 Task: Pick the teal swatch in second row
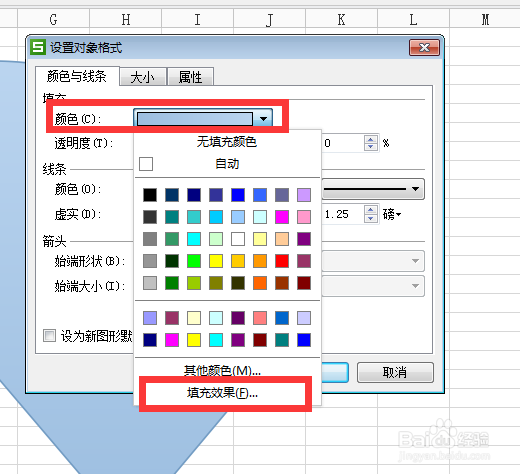(x=172, y=217)
